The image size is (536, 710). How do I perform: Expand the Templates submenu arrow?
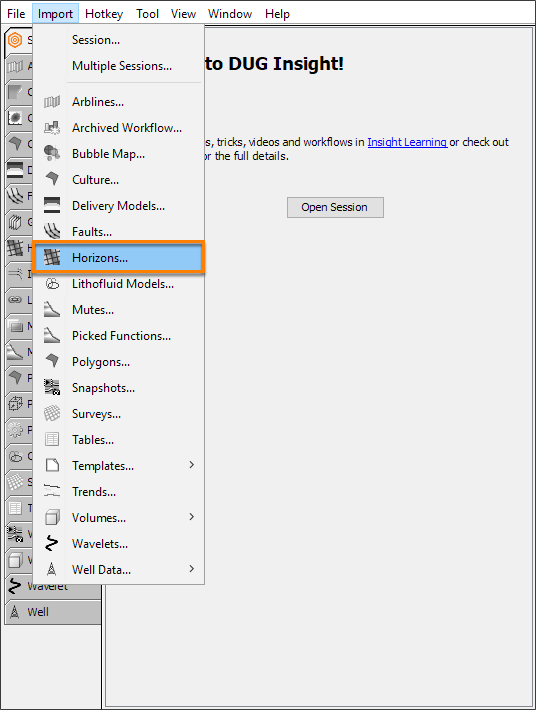pyautogui.click(x=191, y=465)
